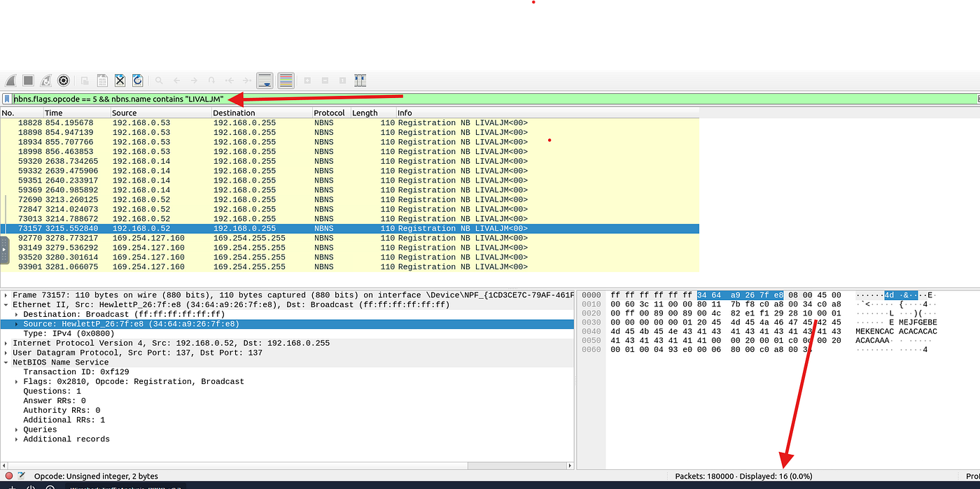The image size is (980, 489).
Task: Open the display filter bookmark icon
Action: (x=7, y=99)
